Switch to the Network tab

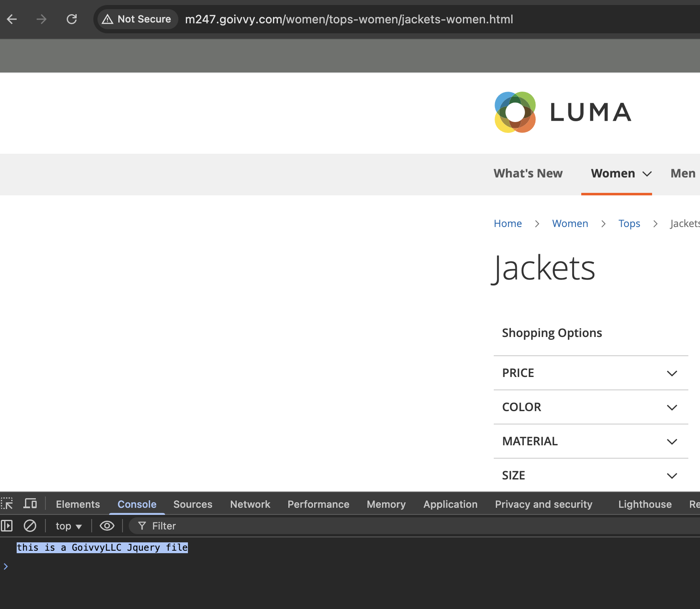(250, 504)
